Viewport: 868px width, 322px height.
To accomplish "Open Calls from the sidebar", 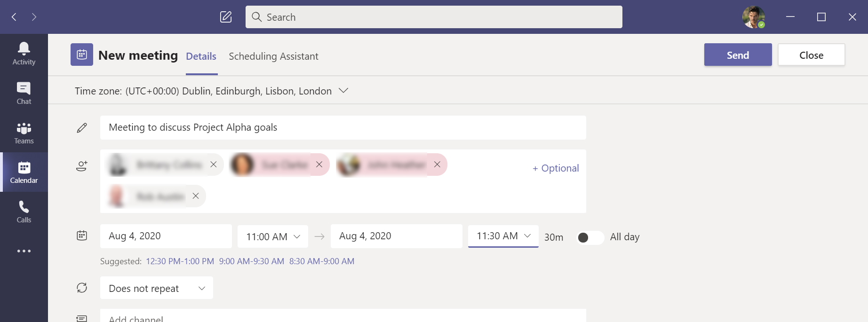I will (x=24, y=212).
